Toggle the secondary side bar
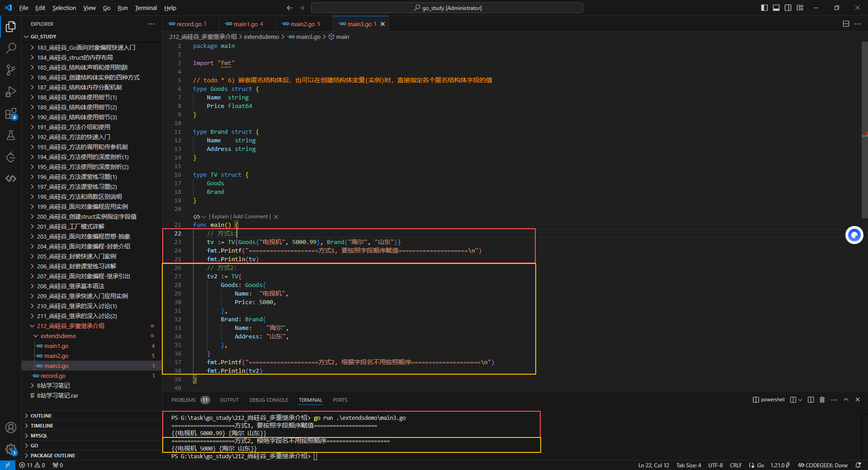868x470 pixels. tap(788, 8)
